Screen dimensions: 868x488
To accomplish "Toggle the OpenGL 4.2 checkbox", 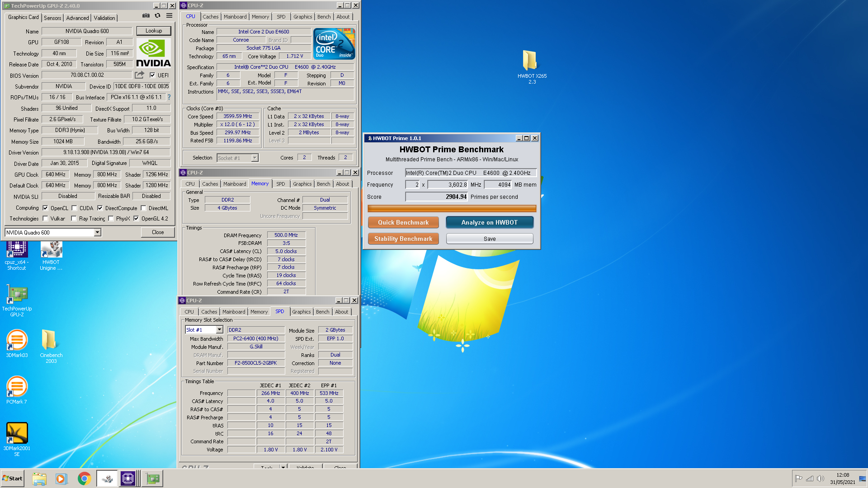I will click(x=136, y=219).
